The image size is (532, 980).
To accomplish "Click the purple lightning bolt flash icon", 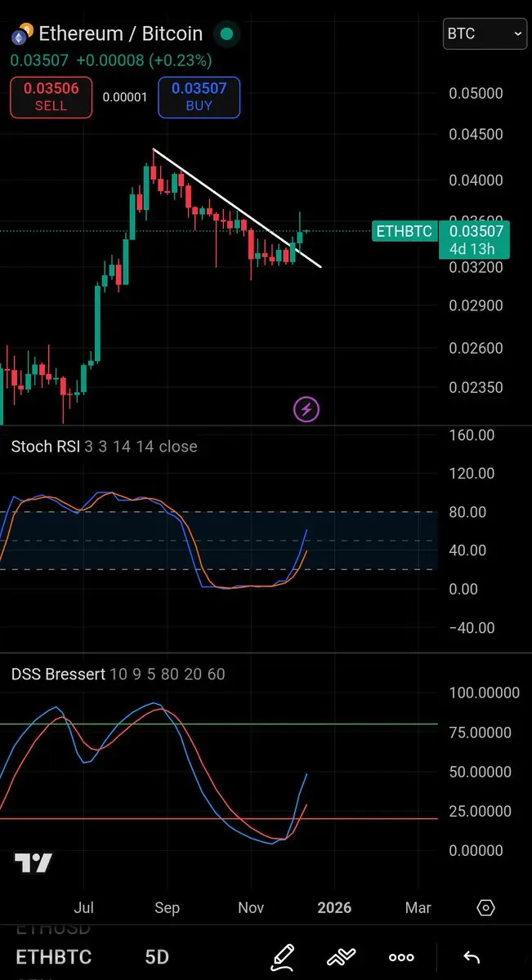I will point(306,409).
